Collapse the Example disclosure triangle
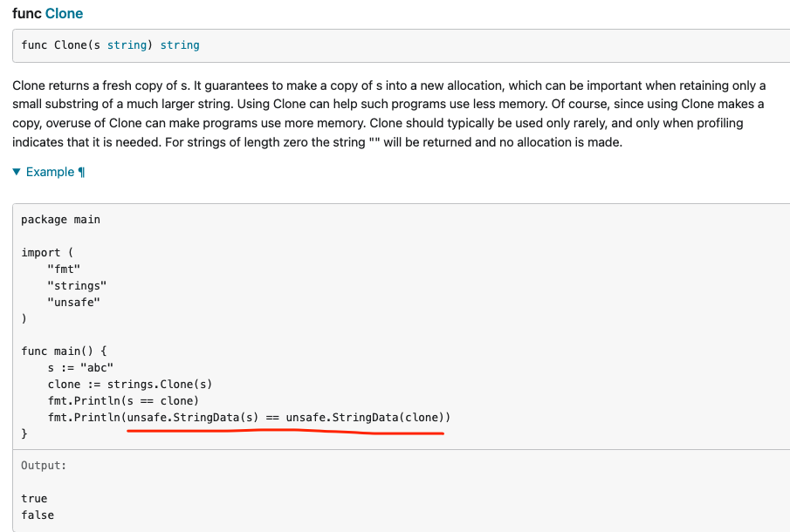The height and width of the screenshot is (532, 790). [17, 172]
